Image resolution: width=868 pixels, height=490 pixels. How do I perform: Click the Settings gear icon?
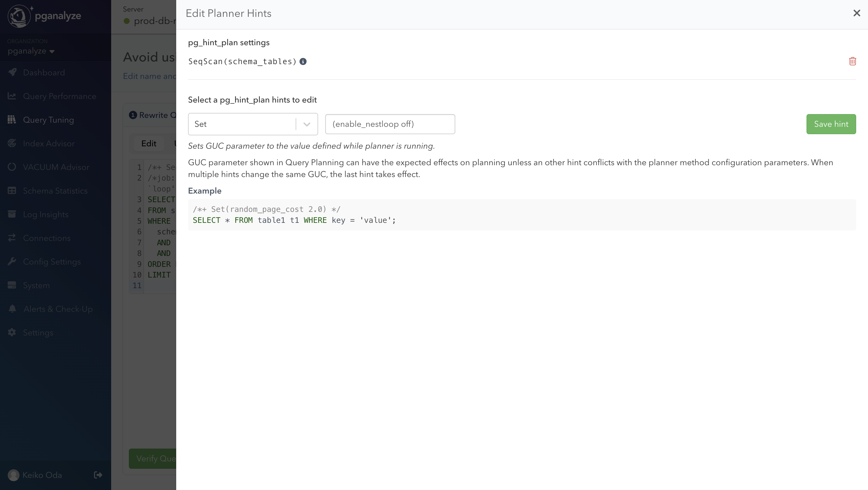point(12,332)
